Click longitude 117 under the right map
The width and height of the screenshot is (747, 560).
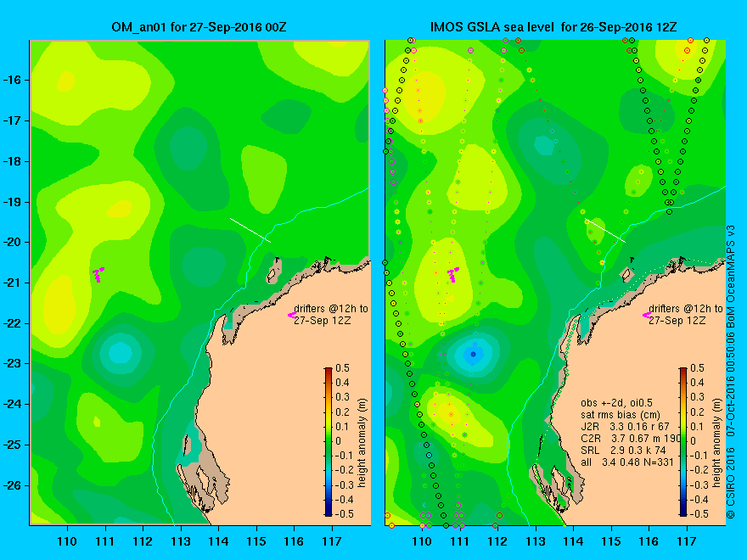(x=687, y=541)
